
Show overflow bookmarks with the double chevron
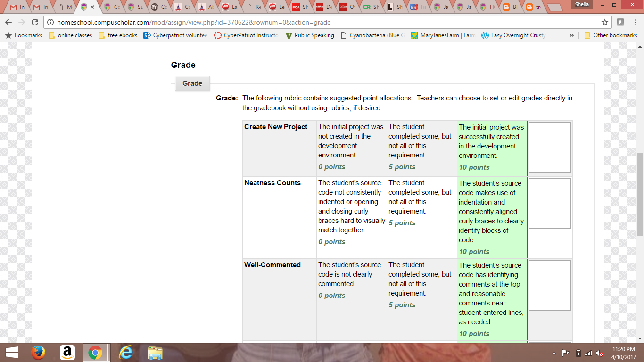[572, 35]
